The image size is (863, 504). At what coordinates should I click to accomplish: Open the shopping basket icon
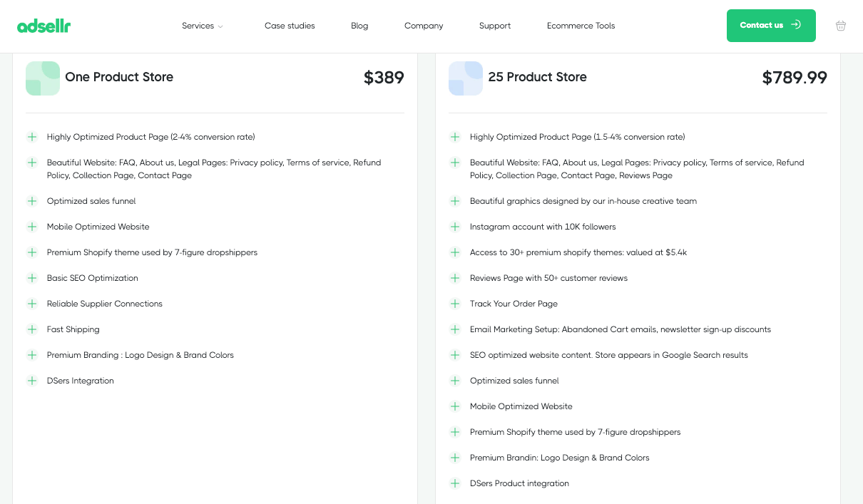tap(841, 26)
